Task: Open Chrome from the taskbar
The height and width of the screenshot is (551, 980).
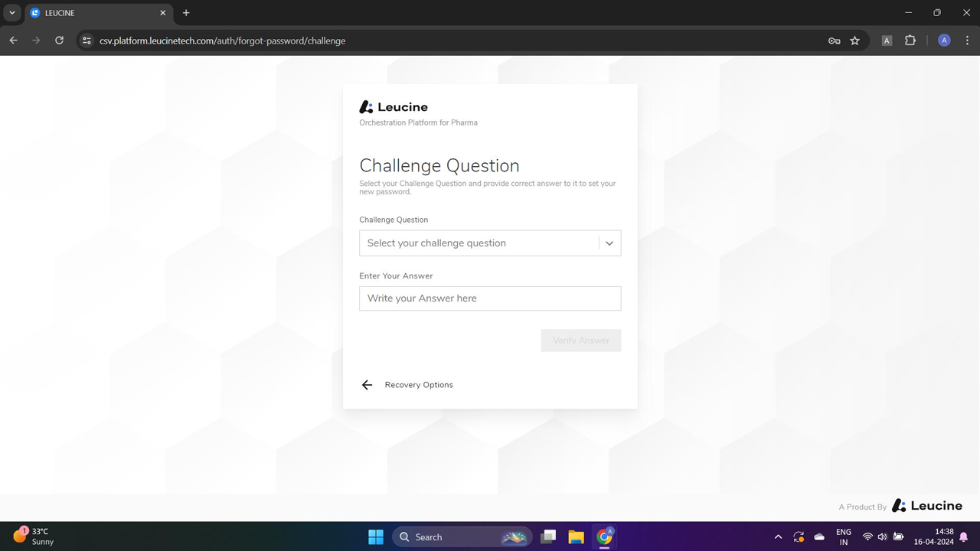Action: [604, 536]
